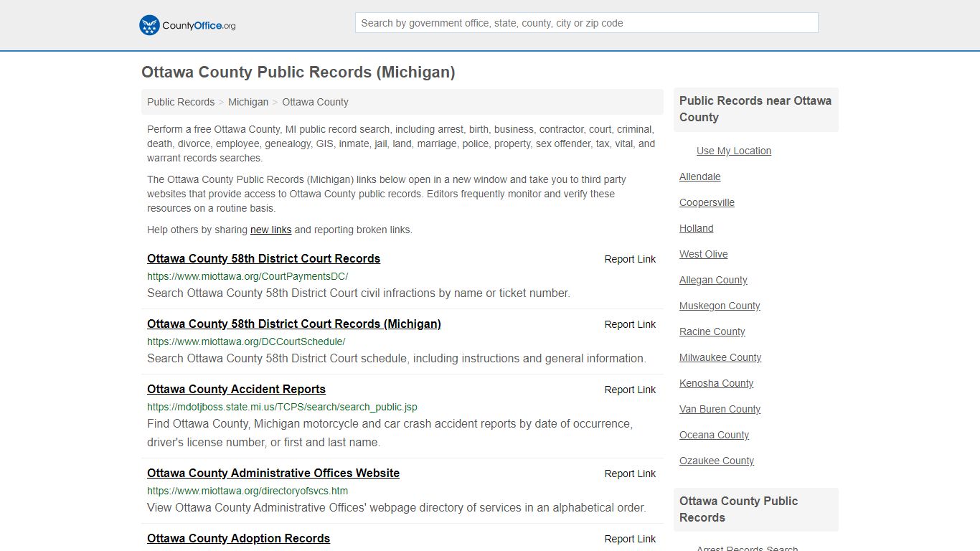Focus the government office search field

586,23
